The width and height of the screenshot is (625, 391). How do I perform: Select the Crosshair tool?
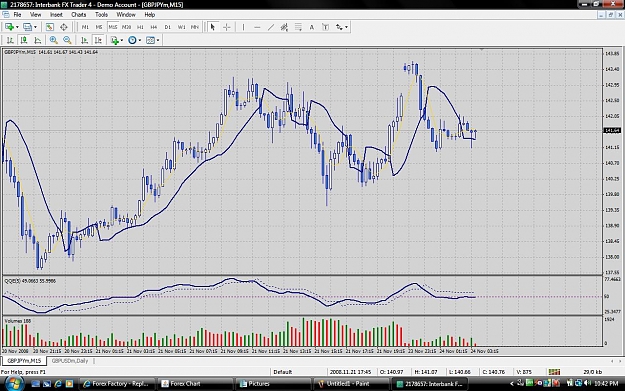pyautogui.click(x=226, y=27)
